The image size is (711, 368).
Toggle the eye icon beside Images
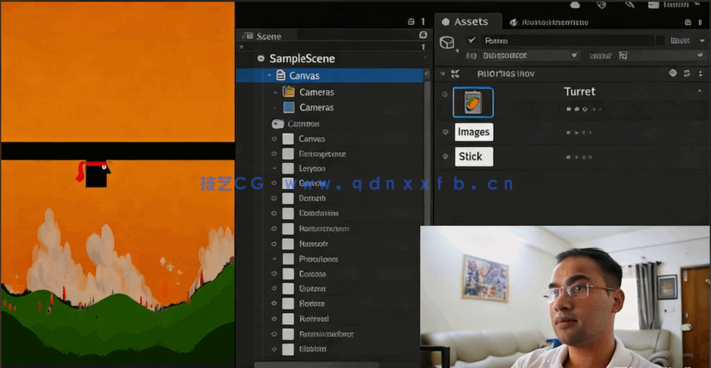point(445,132)
